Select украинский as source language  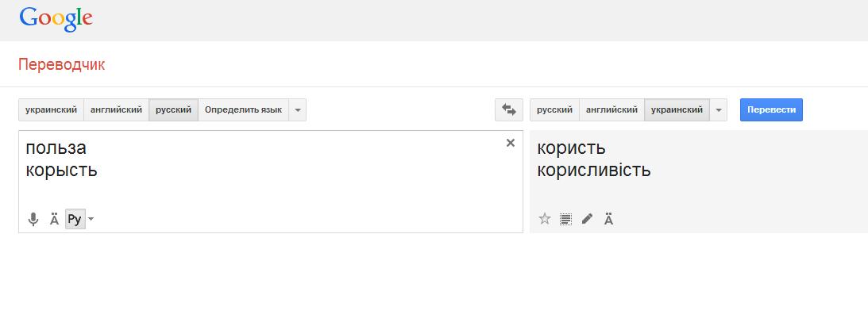pos(51,109)
